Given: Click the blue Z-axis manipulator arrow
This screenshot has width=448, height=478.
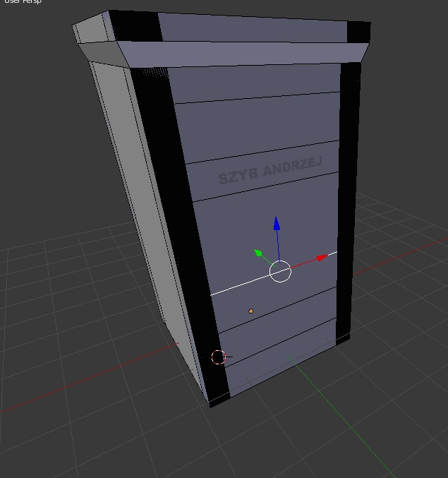Looking at the screenshot, I should 277,225.
